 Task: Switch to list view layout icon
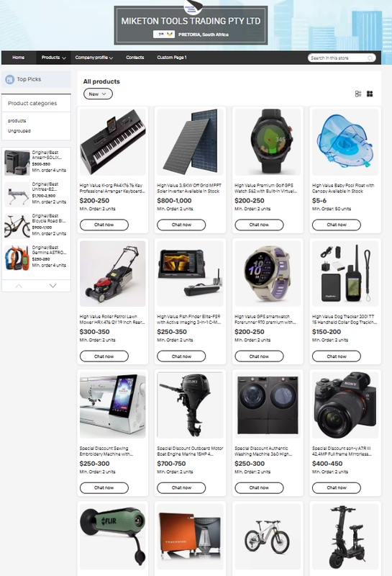pos(358,94)
